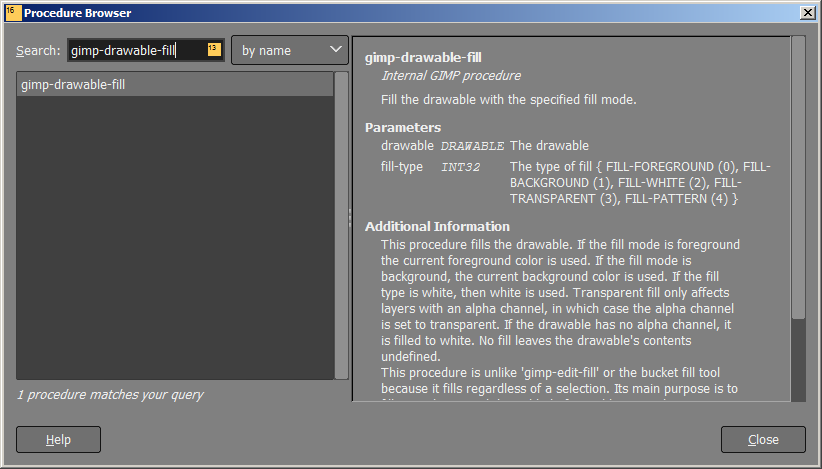The width and height of the screenshot is (822, 469).
Task: Click the 'Additional Information' heading
Action: (437, 226)
